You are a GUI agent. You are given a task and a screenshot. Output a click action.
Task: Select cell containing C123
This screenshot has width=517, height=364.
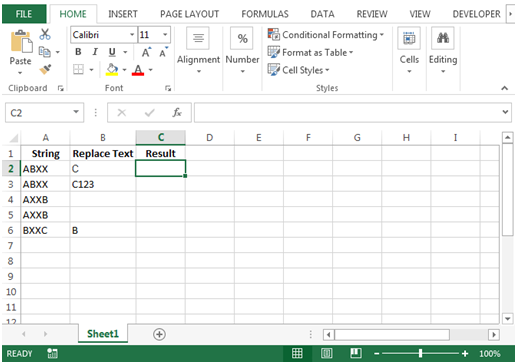103,184
